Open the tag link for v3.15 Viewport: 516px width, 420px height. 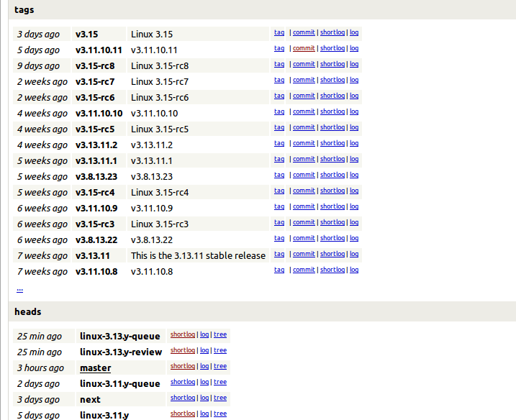click(279, 32)
